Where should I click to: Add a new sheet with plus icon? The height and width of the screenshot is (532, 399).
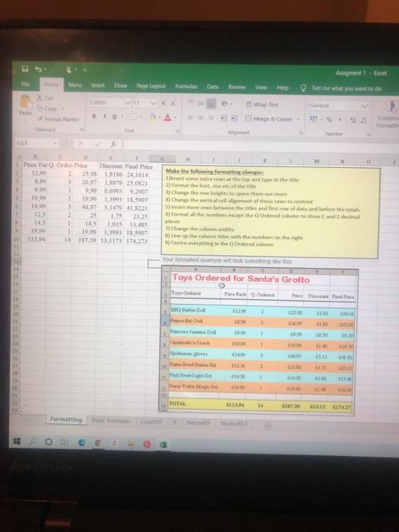(x=268, y=426)
